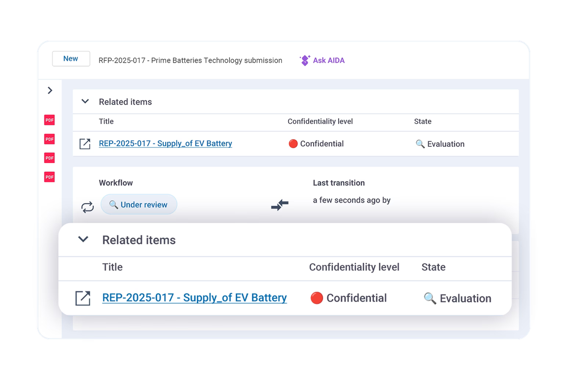Click the upper Confidentiality level column header
Viewport: 588px width, 375px height.
pos(320,121)
